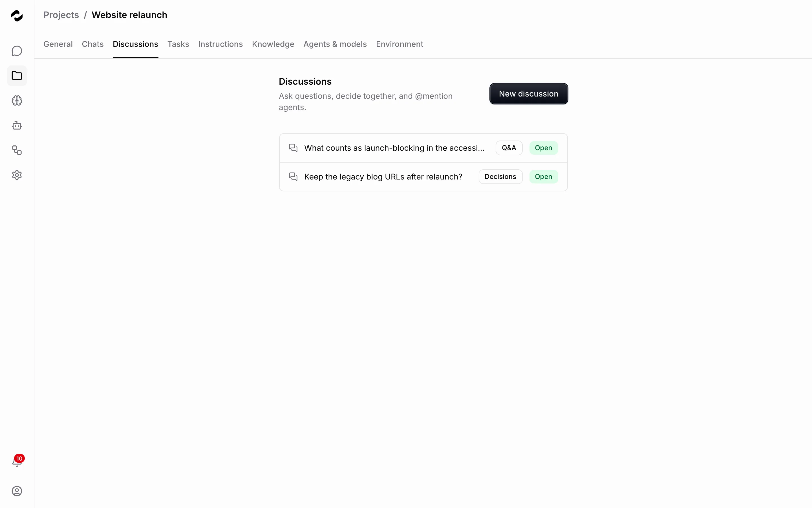
Task: Click the Website relaunch breadcrumb title
Action: [x=129, y=15]
